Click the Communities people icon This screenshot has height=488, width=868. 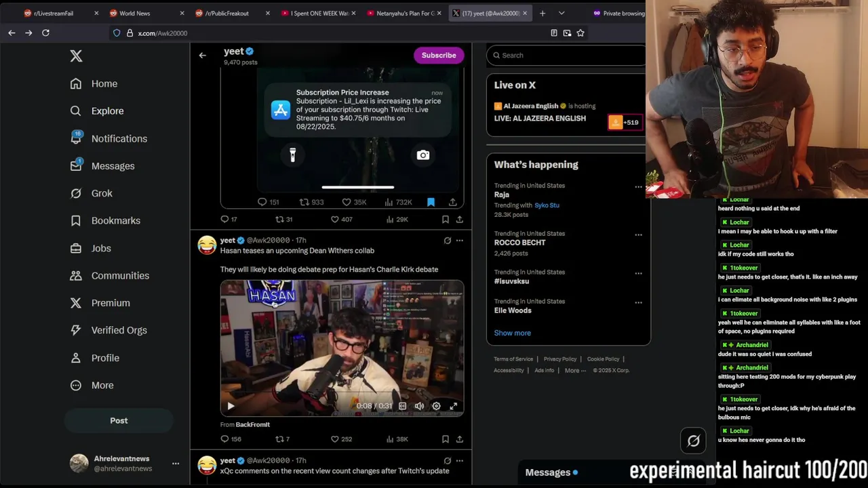76,275
